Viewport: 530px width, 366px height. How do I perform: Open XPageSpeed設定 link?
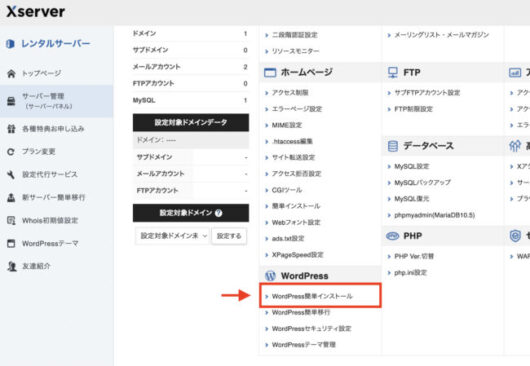pos(297,255)
